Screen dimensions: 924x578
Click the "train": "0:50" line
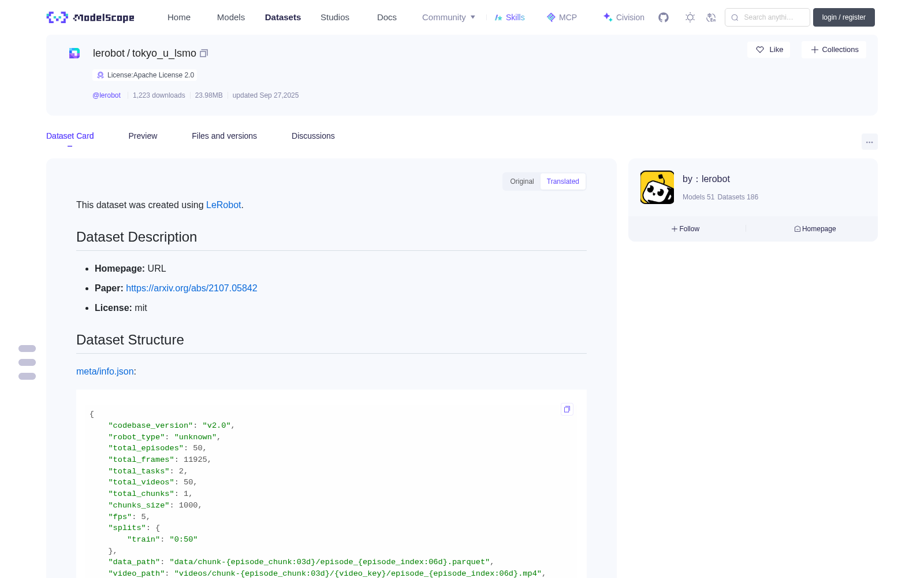162,539
